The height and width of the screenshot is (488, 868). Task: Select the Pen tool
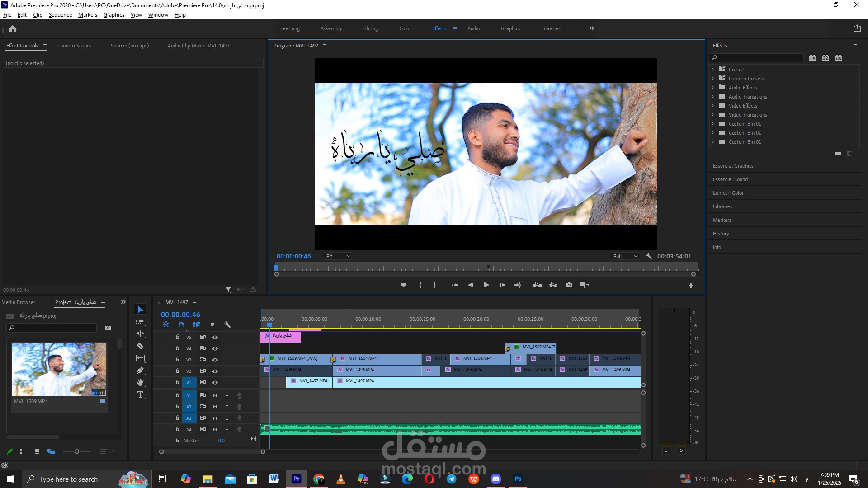coord(140,370)
